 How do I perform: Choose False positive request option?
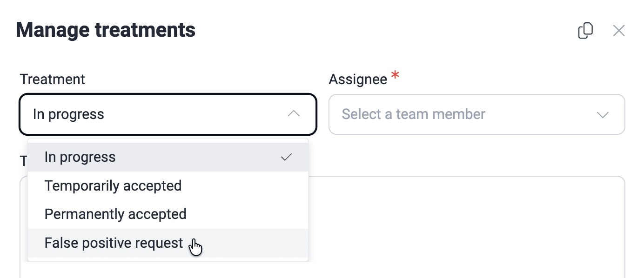coord(113,242)
